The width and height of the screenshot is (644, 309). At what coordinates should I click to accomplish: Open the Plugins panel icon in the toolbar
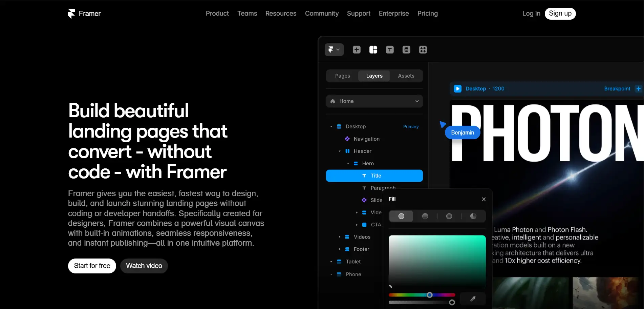[423, 49]
